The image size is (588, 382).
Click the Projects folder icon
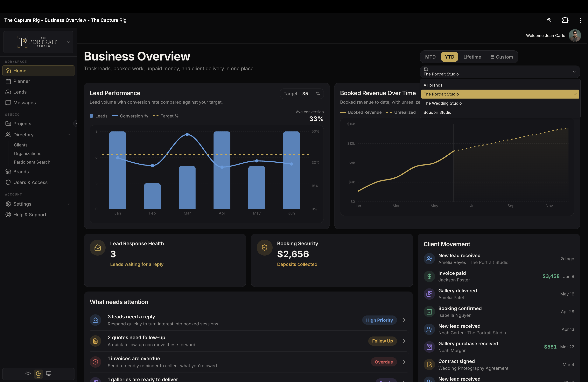[8, 124]
